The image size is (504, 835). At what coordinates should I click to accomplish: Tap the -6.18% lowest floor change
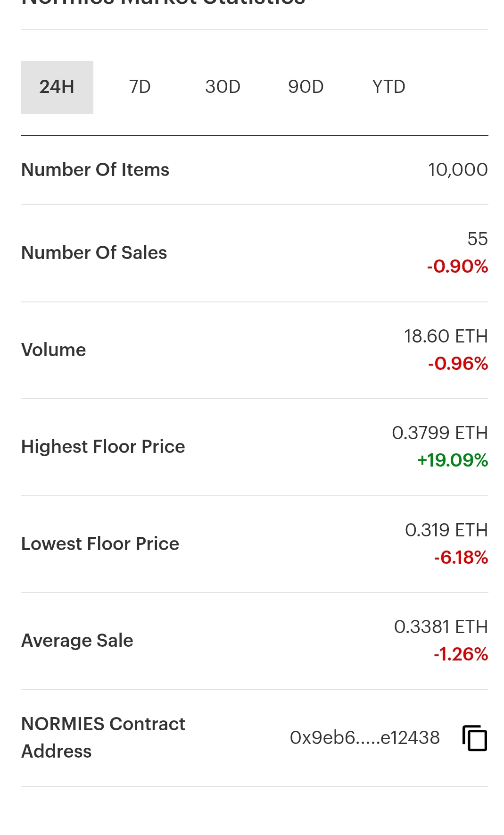(461, 558)
